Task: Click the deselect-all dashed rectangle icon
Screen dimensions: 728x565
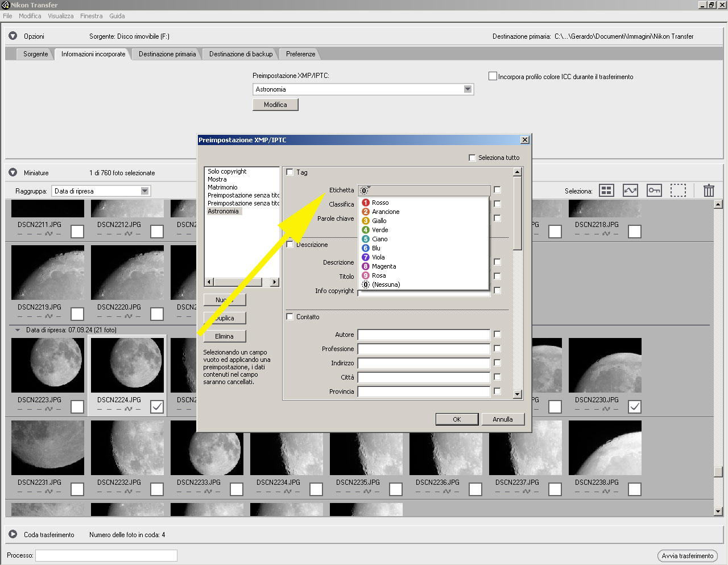Action: pos(678,191)
